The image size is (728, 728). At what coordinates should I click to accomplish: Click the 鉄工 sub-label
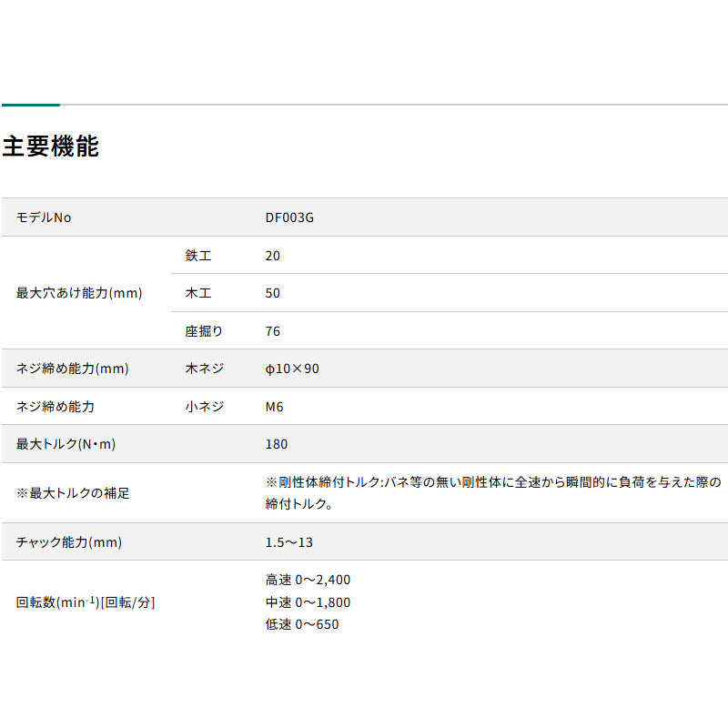198,256
